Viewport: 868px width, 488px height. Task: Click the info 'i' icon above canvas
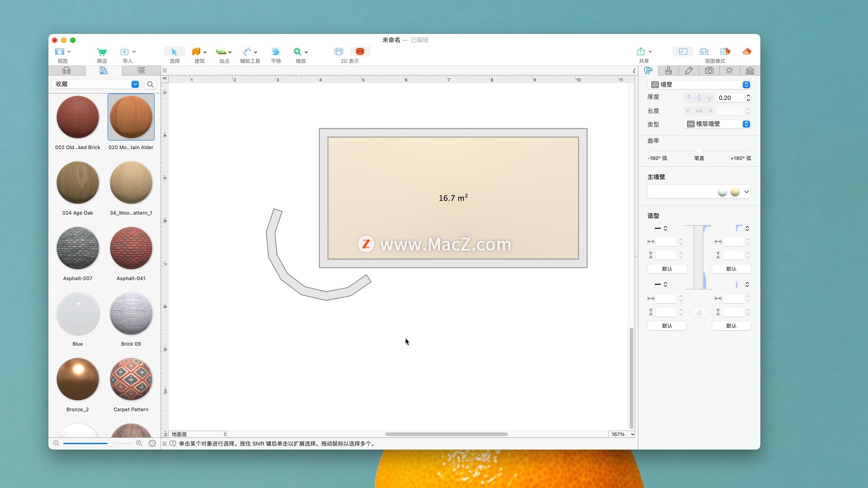pyautogui.click(x=634, y=70)
